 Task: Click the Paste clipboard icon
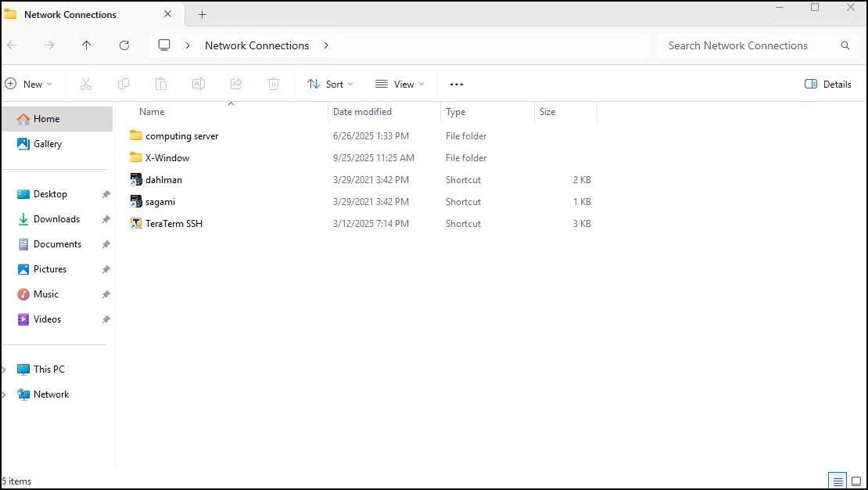(161, 84)
